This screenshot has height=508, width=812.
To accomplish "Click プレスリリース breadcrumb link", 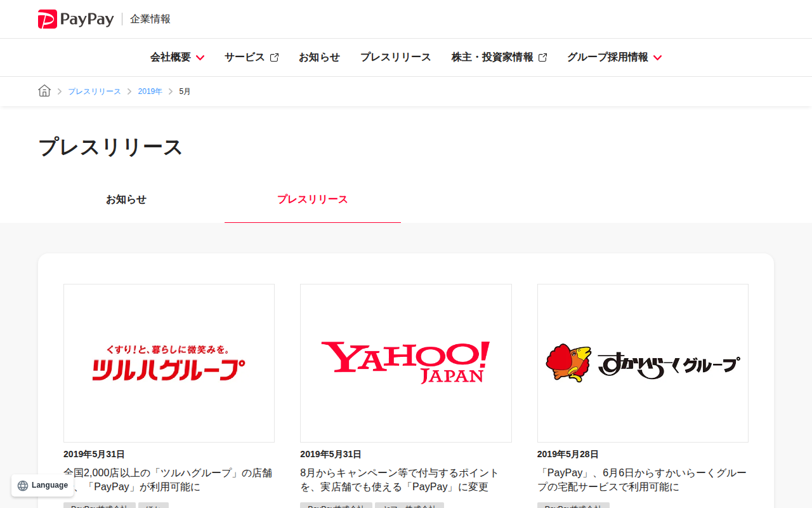I will coord(95,91).
